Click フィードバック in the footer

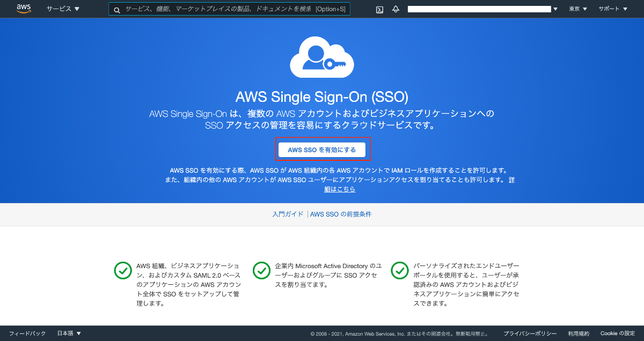coord(27,333)
